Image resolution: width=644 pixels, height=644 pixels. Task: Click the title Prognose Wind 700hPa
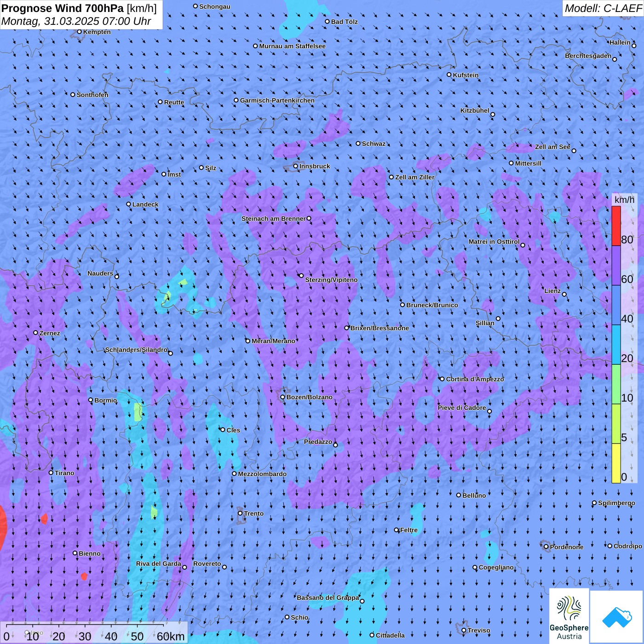pyautogui.click(x=63, y=8)
